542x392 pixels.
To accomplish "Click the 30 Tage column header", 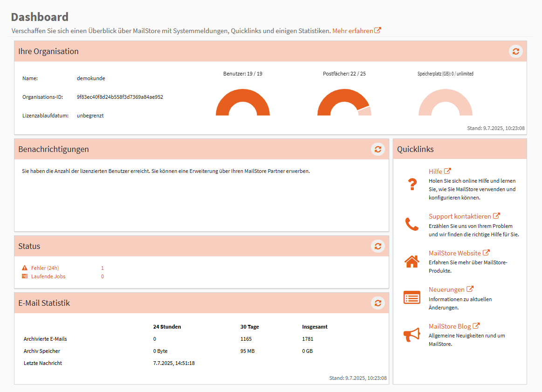I will [x=250, y=327].
